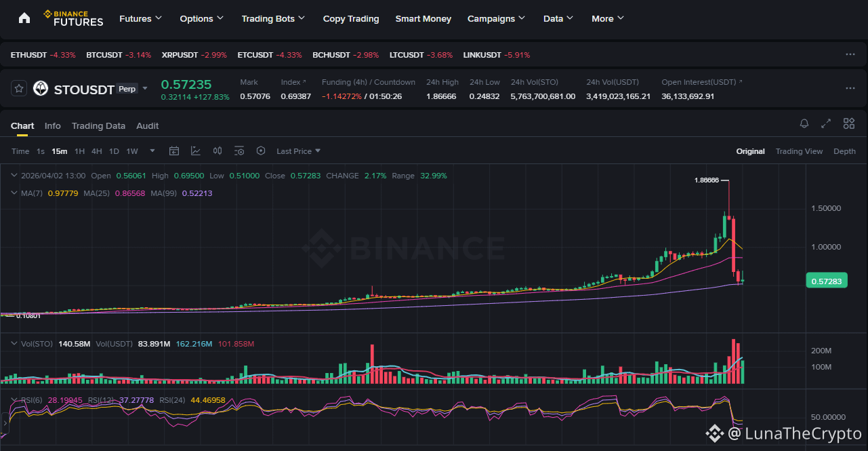Go to the home icon
This screenshot has width=868, height=451.
(x=24, y=18)
